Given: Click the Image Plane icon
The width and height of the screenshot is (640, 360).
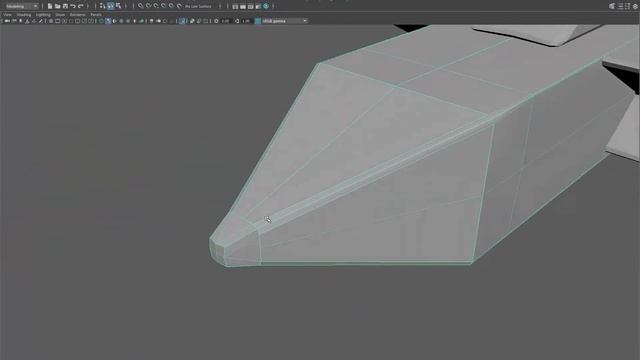Looking at the screenshot, I should [x=34, y=21].
